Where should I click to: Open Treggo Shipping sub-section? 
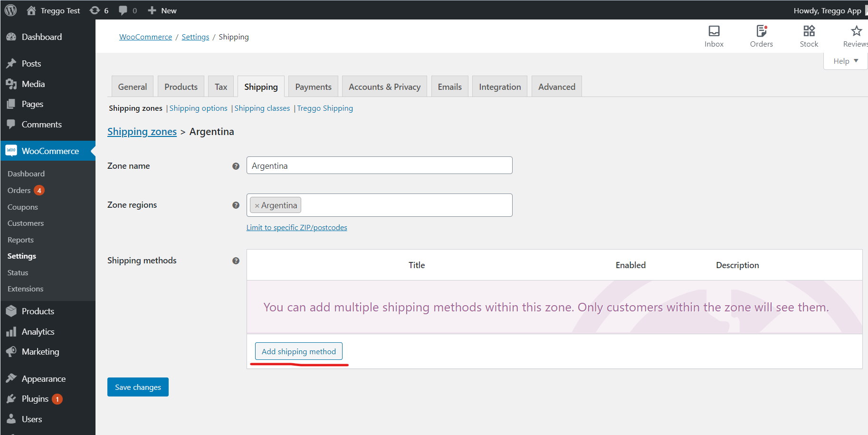pos(325,108)
